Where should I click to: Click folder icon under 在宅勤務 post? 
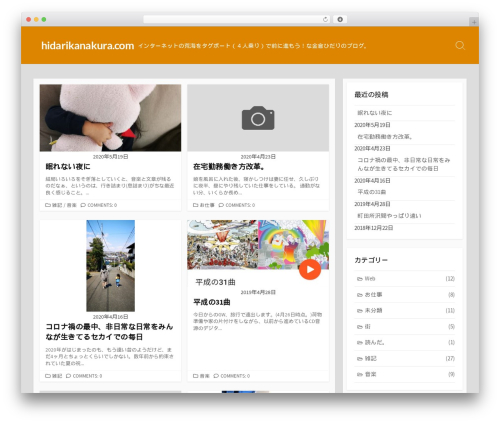[x=196, y=205]
